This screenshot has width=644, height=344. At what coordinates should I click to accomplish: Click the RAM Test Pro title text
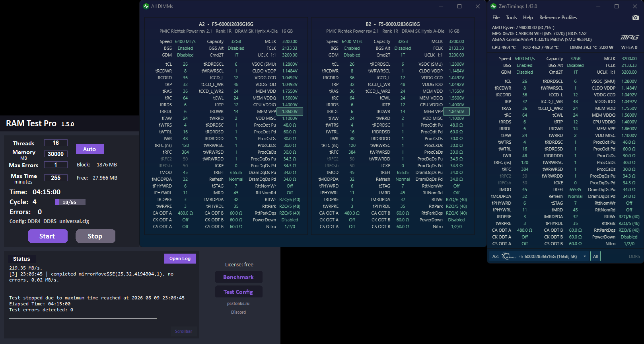coord(31,123)
